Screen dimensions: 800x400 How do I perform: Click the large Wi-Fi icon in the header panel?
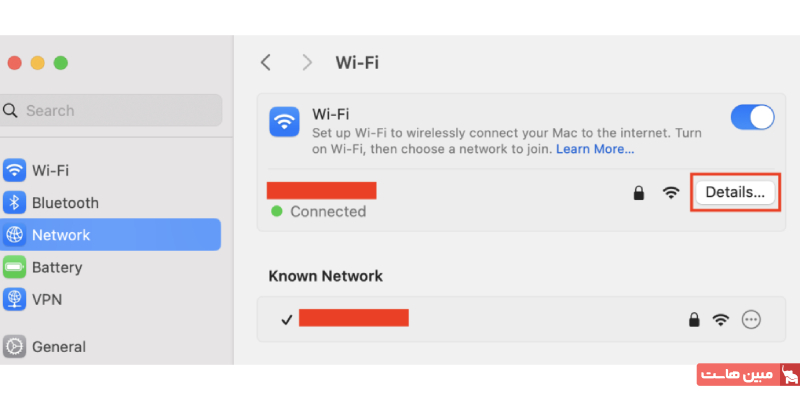pos(285,123)
